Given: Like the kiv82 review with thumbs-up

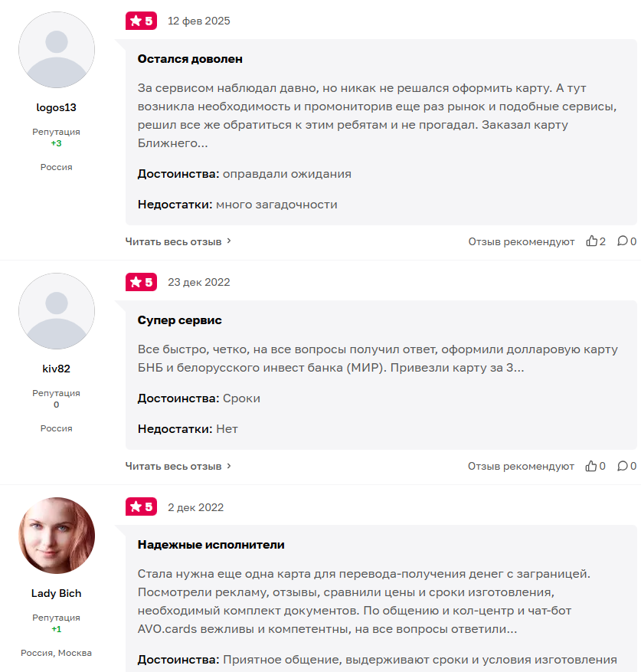Looking at the screenshot, I should pyautogui.click(x=591, y=466).
